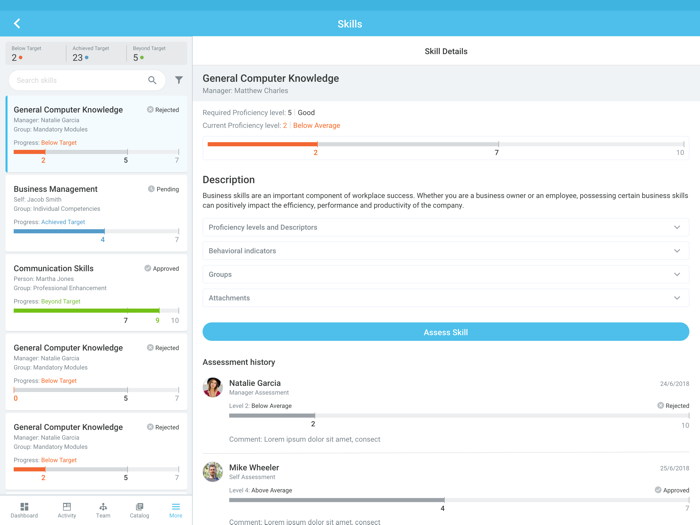Click the 'Self: Jacob Smith' line

tap(38, 200)
